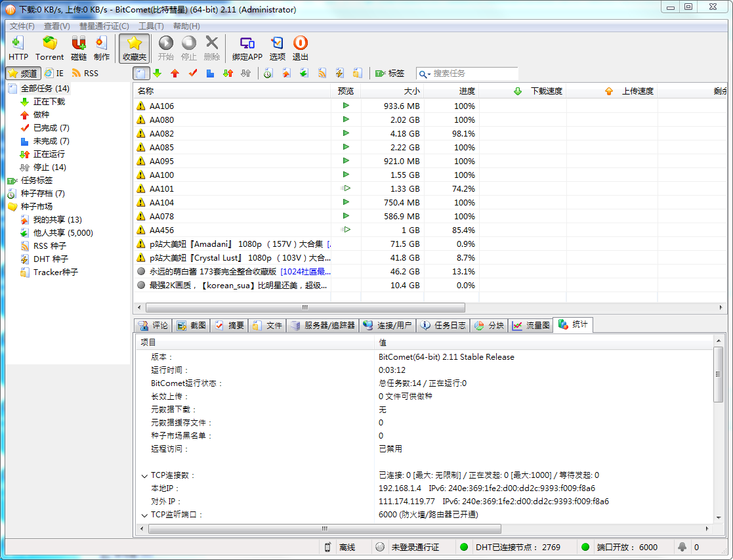Viewport: 733px width, 560px height.
Task: Toggle the 频道 channel button
Action: coord(24,74)
